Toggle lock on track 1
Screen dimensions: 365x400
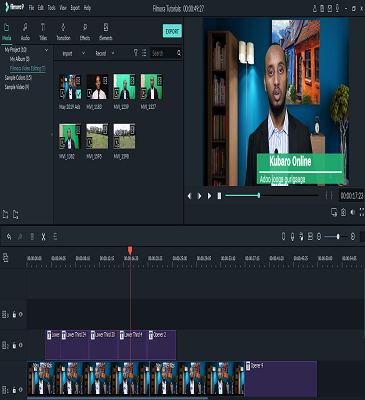(14, 389)
